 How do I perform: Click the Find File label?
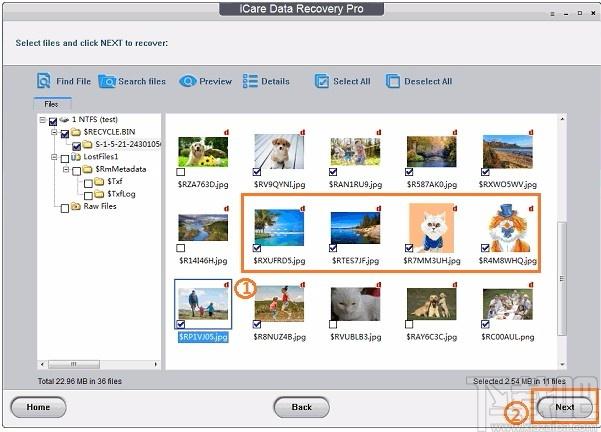pyautogui.click(x=74, y=81)
